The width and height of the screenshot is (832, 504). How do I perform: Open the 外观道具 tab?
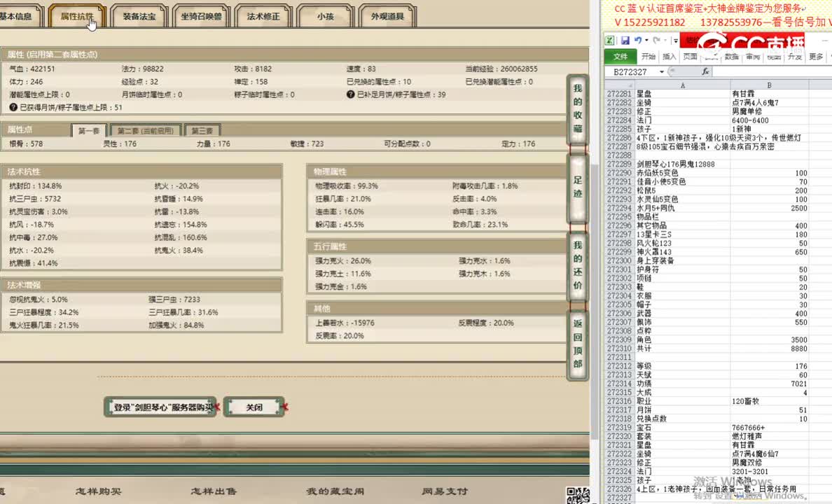pyautogui.click(x=387, y=16)
